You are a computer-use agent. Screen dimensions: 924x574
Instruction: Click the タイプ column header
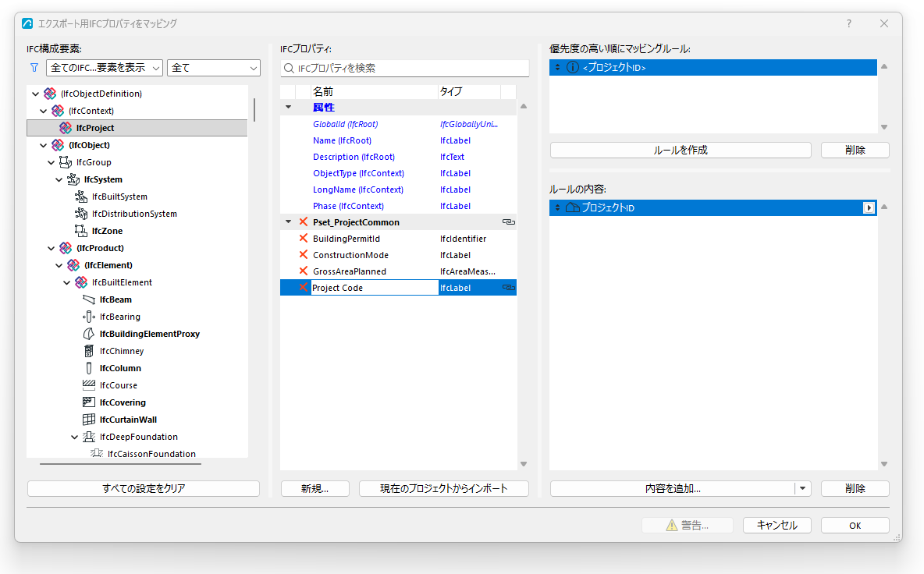(x=469, y=91)
